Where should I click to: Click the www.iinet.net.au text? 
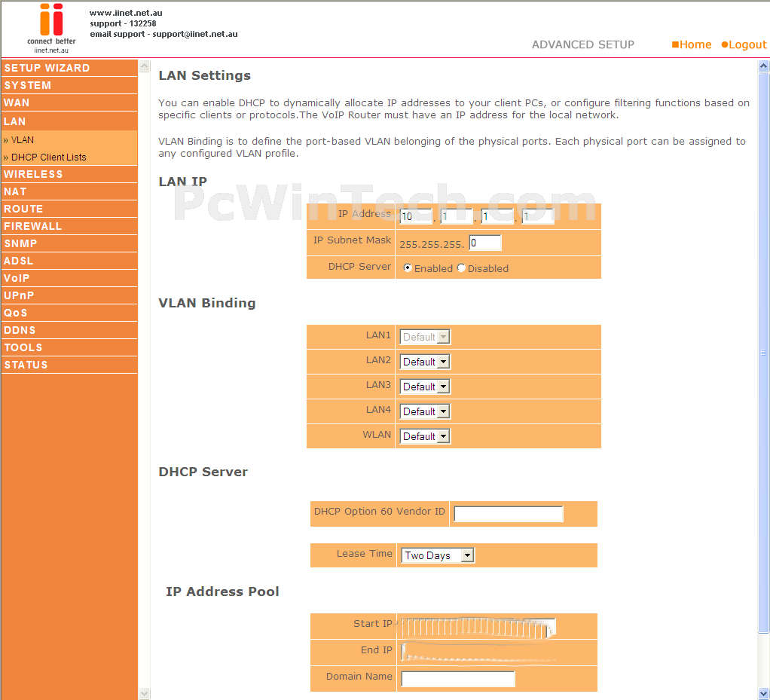(x=126, y=14)
